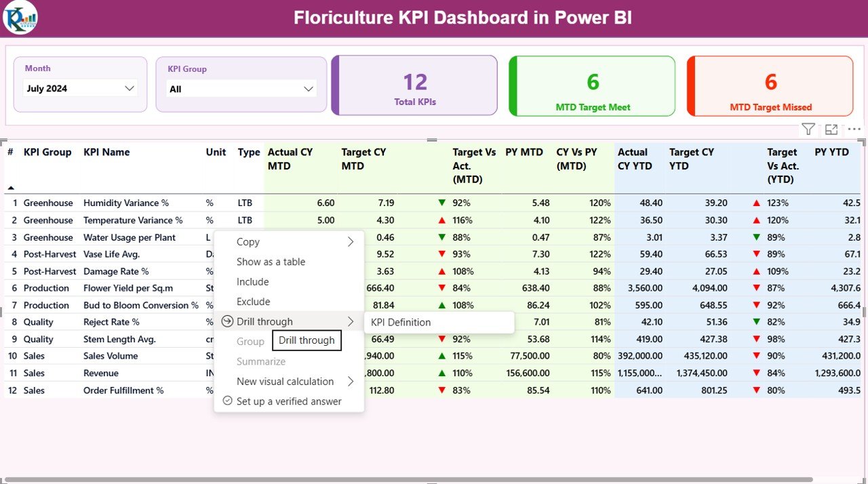Open More options ellipsis for the table visual

pyautogui.click(x=854, y=129)
